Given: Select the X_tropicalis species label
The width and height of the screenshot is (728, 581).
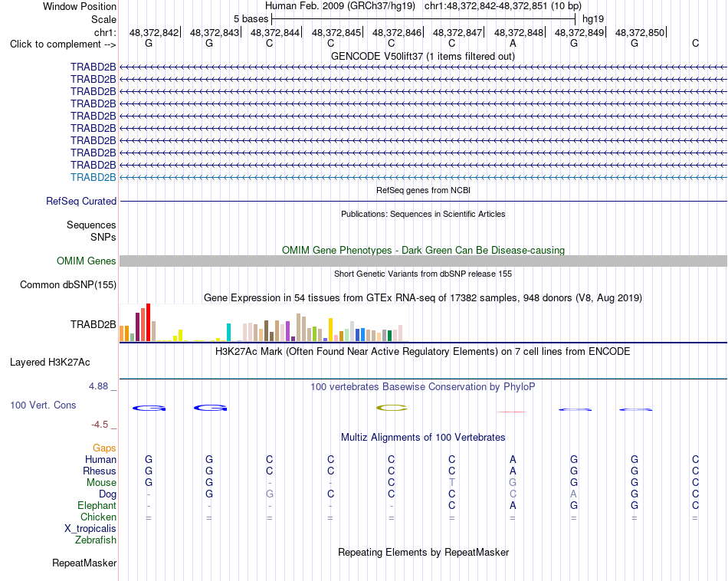Looking at the screenshot, I should (90, 529).
